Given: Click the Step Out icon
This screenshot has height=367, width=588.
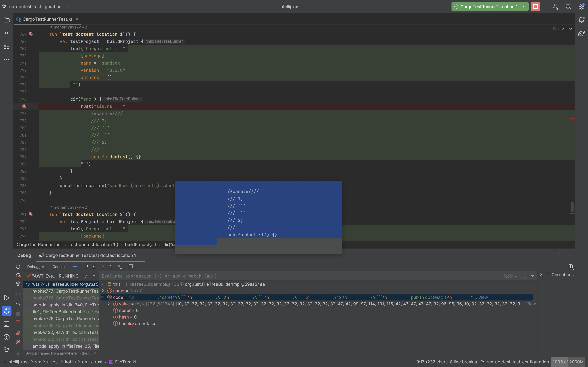Looking at the screenshot, I should click(x=111, y=267).
